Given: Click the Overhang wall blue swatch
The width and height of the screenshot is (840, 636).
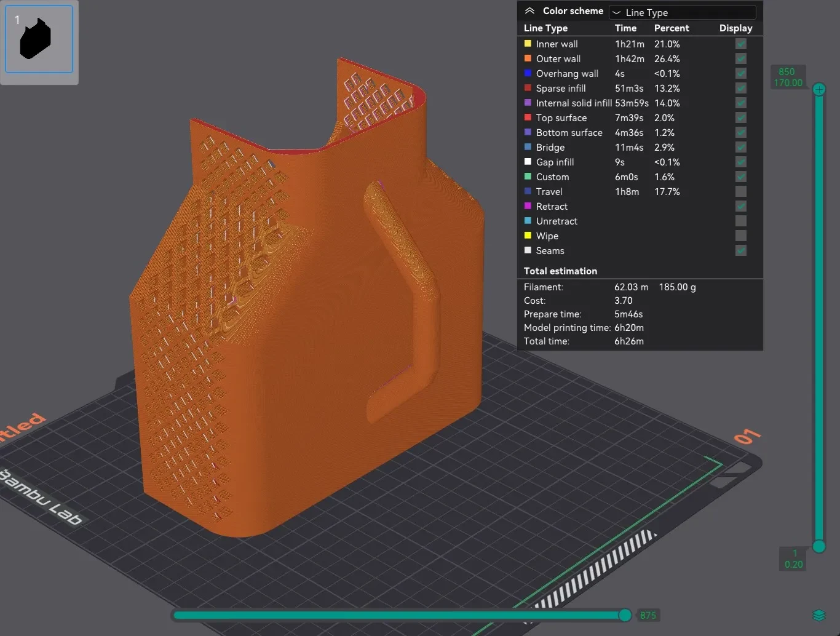Looking at the screenshot, I should (528, 73).
